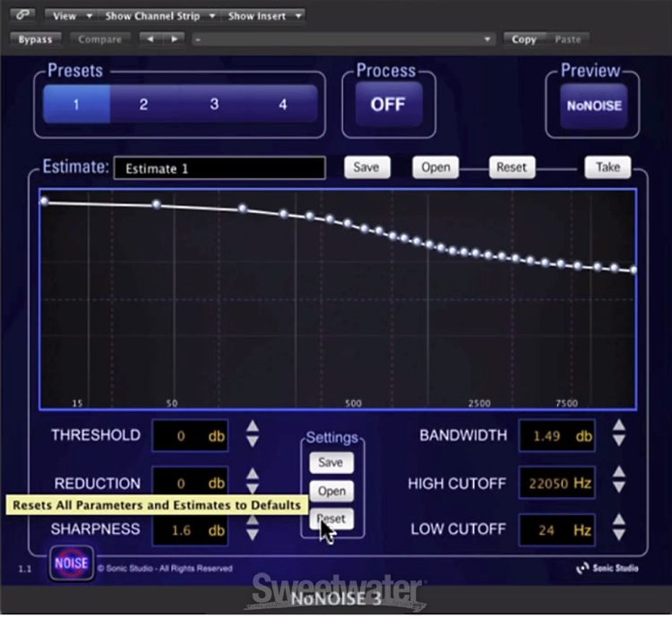
Task: Toggle the Process OFF button
Action: point(388,104)
